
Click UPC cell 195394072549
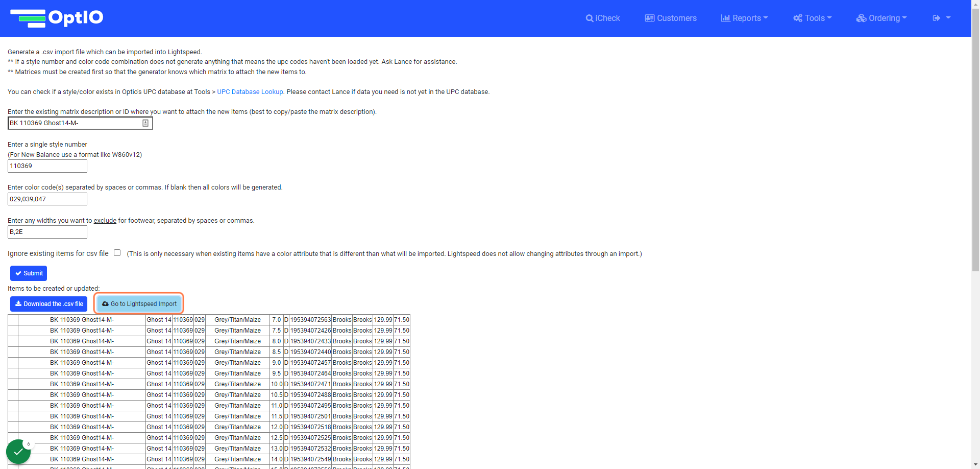point(310,459)
